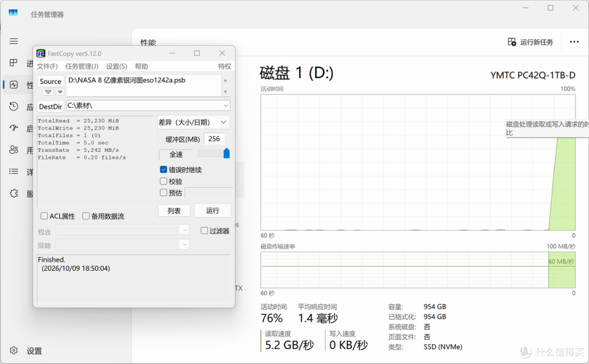This screenshot has width=589, height=364.
Task: Expand the DestDir C:\素材\ combo box
Action: [226, 106]
